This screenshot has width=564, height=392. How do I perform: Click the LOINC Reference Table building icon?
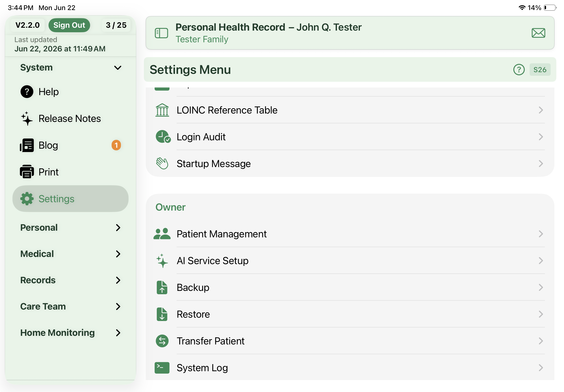click(x=162, y=110)
